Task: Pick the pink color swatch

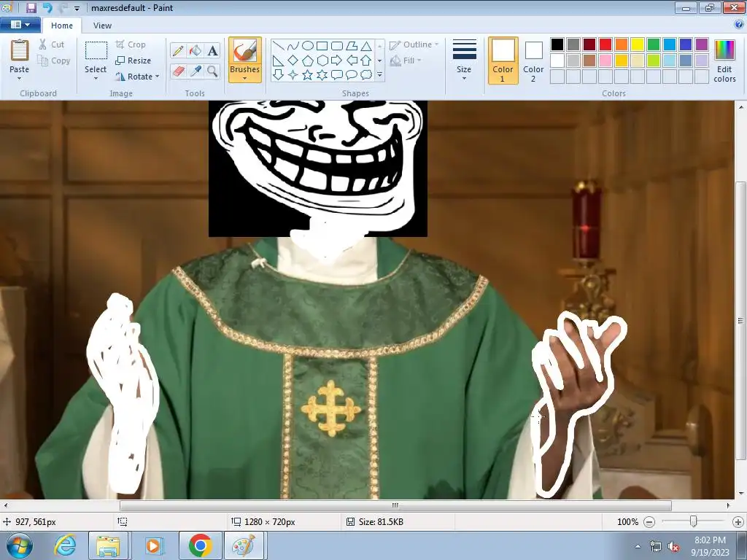Action: (605, 61)
